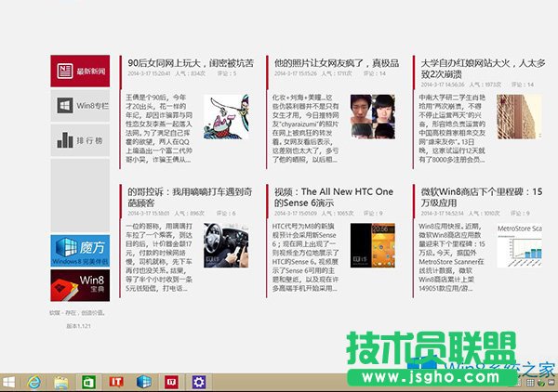Open the IT speech-bubble icon on taskbar
This screenshot has width=558, height=392.
pos(116,382)
